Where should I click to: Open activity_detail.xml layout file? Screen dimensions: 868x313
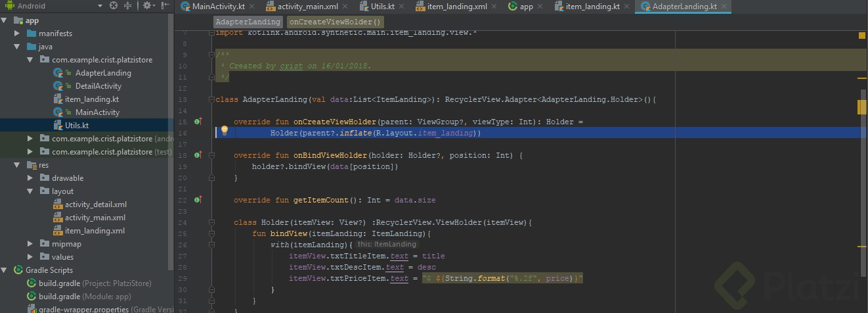coord(96,205)
